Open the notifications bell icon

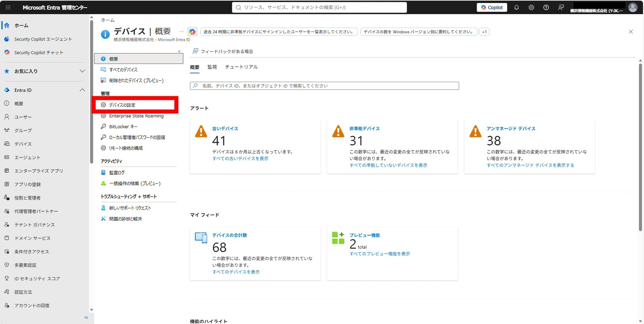click(x=516, y=7)
